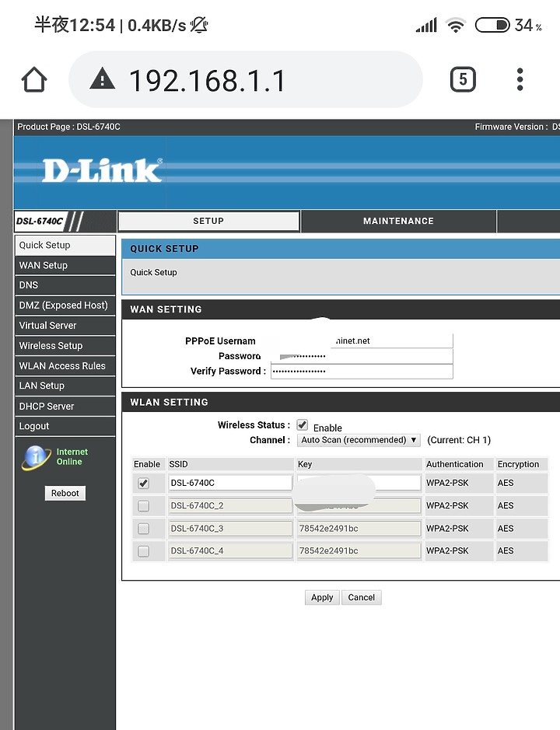Toggle Wireless Status Enable checkbox
The image size is (560, 730).
point(303,424)
